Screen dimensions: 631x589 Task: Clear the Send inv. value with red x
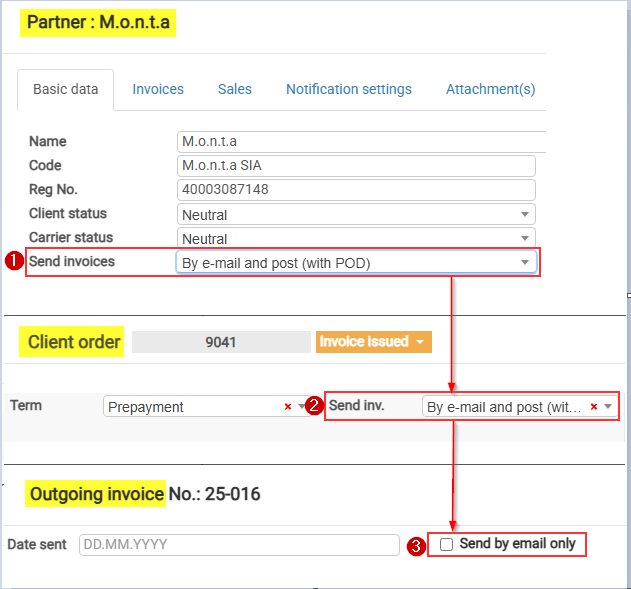click(593, 407)
